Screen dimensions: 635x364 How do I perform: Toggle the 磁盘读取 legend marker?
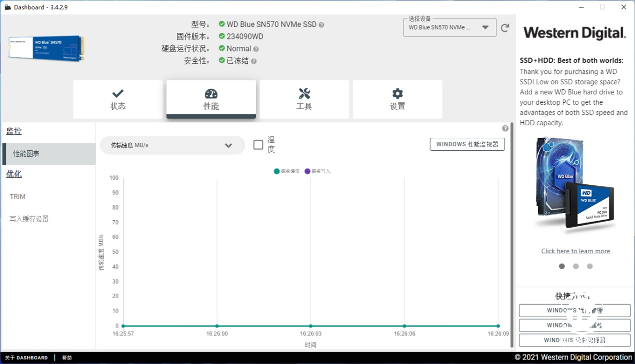coord(277,171)
